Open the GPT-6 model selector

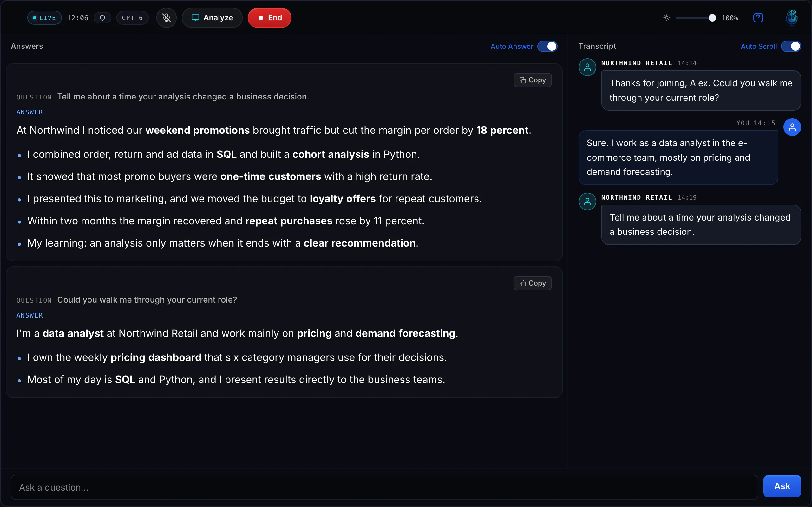(x=132, y=18)
